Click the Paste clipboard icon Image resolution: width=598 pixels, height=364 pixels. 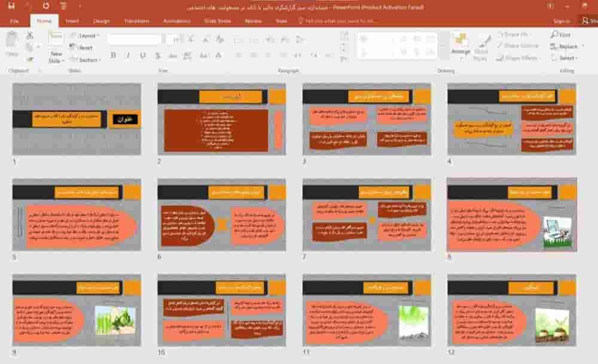(x=12, y=39)
